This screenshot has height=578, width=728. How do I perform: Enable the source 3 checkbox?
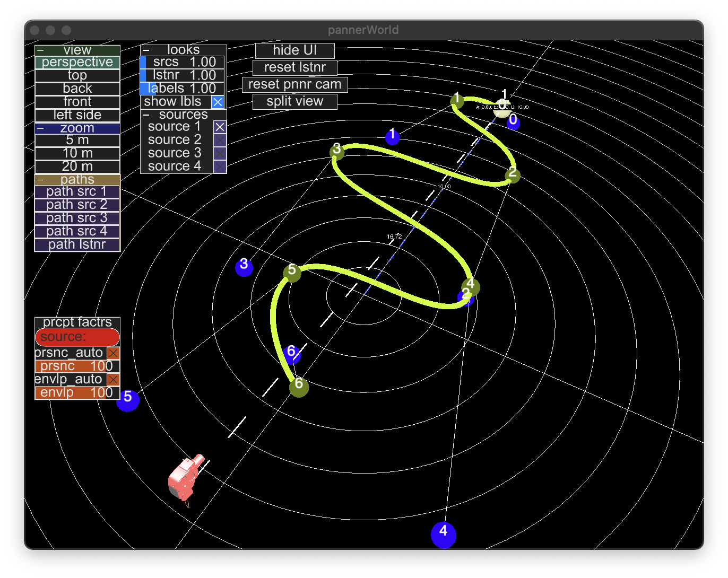(220, 153)
